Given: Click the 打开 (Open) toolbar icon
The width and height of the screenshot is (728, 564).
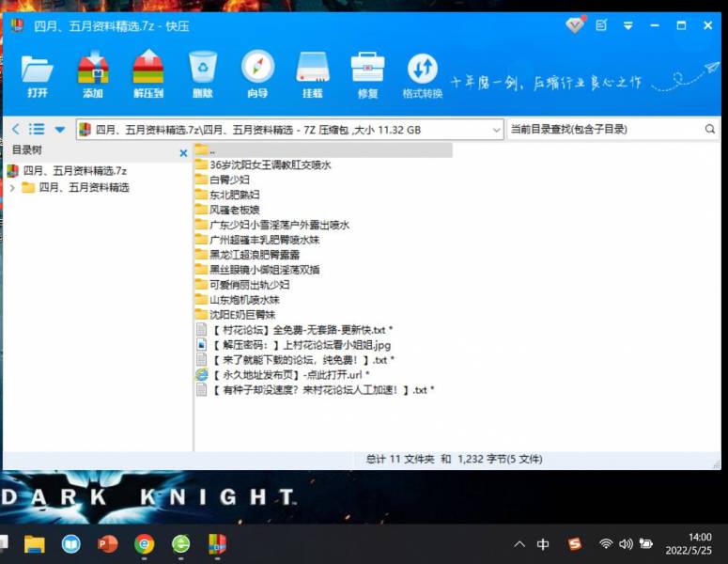Looking at the screenshot, I should (x=38, y=75).
